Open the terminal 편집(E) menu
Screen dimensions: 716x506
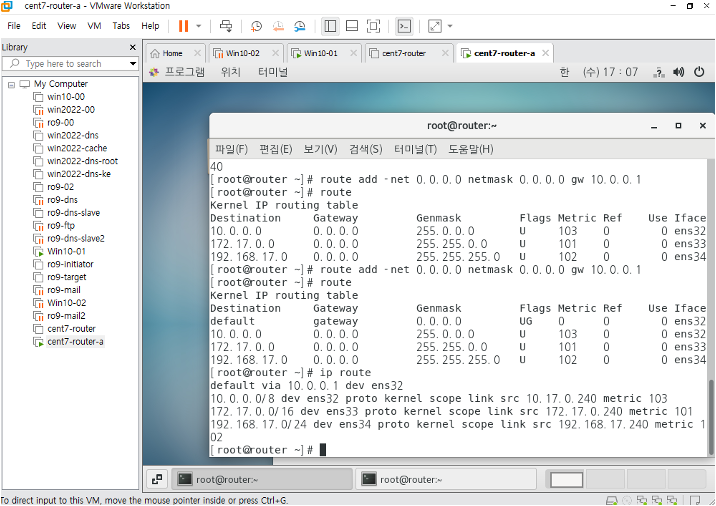276,149
